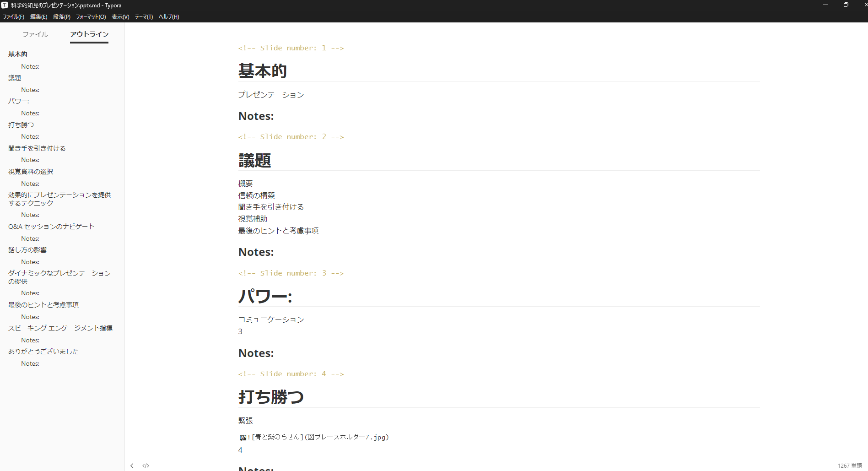Select 視覚資料の選択 in the outline
The height and width of the screenshot is (471, 868).
pyautogui.click(x=30, y=171)
